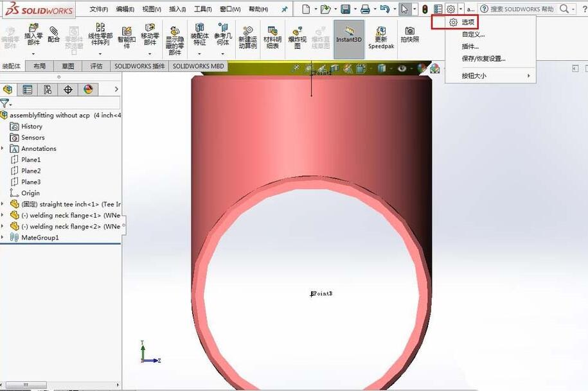Screen dimensions: 588x391
Task: Open the 新建运动算例 (New Motion Study) tool
Action: [x=248, y=37]
